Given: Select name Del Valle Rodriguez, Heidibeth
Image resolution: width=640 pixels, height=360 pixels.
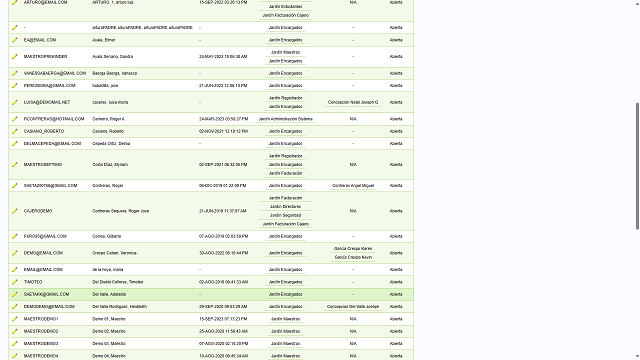Looking at the screenshot, I should tap(119, 307).
